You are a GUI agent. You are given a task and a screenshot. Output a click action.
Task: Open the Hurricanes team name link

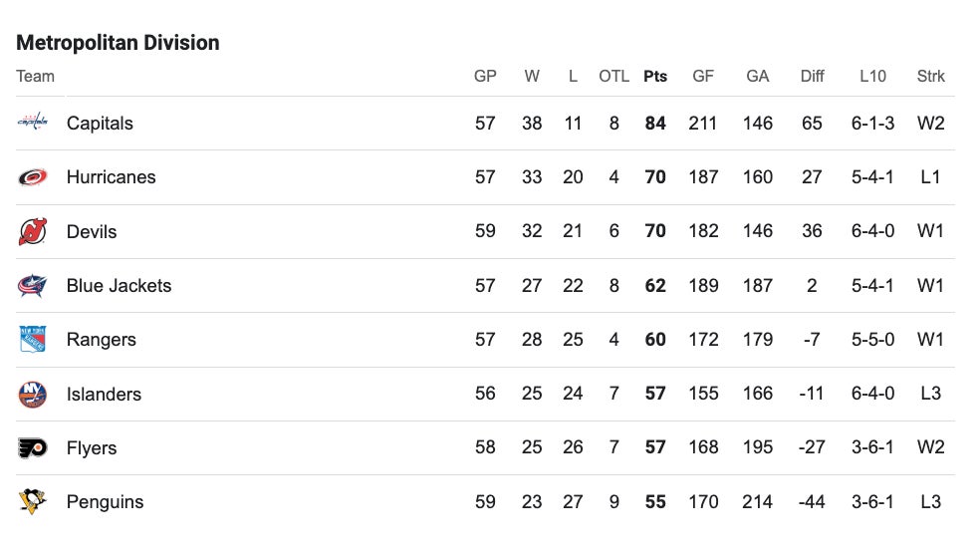coord(111,177)
